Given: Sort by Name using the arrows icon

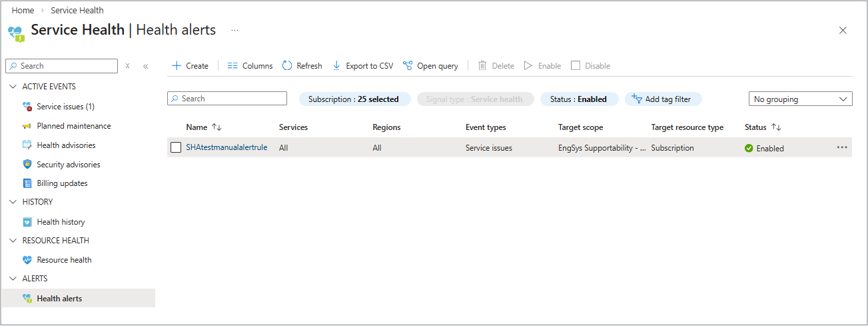Looking at the screenshot, I should pos(217,127).
